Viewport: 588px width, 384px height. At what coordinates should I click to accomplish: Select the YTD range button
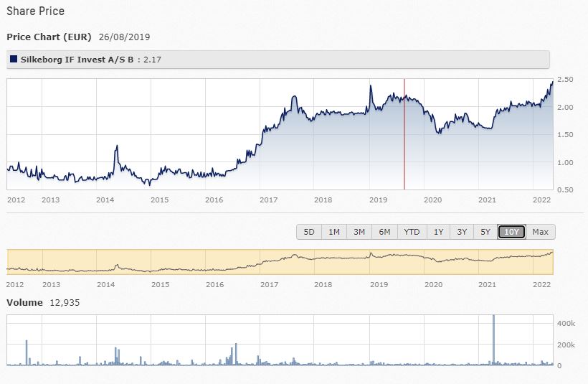(x=412, y=232)
